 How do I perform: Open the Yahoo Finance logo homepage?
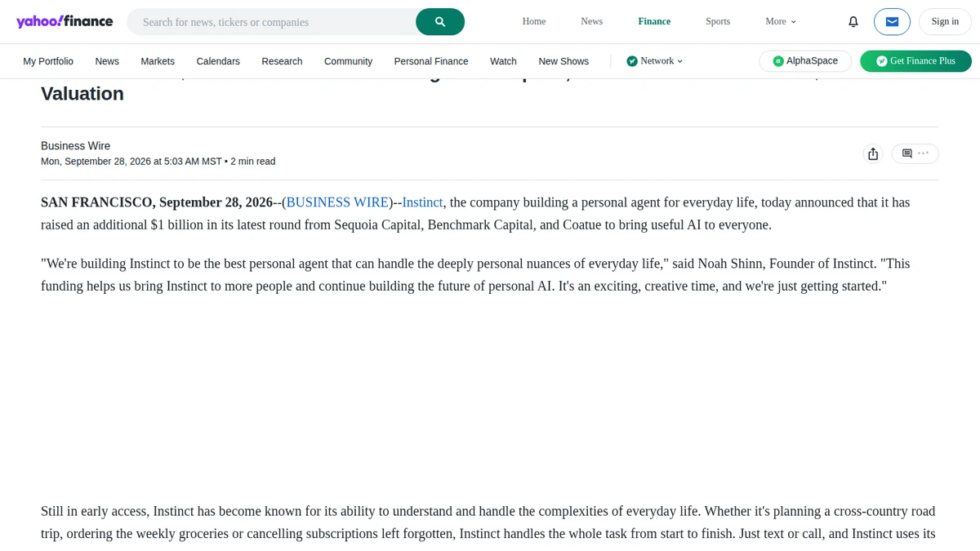[65, 21]
